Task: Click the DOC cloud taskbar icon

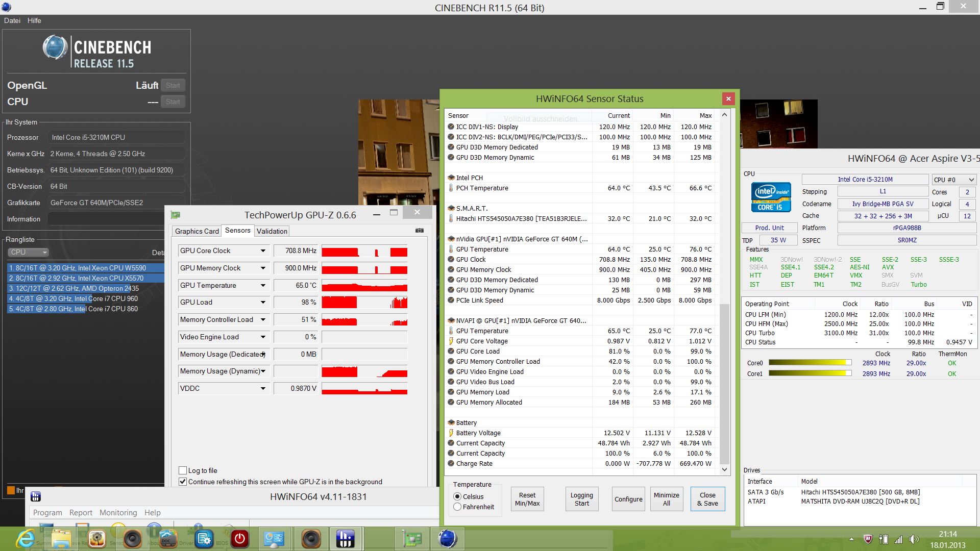Action: (x=168, y=539)
